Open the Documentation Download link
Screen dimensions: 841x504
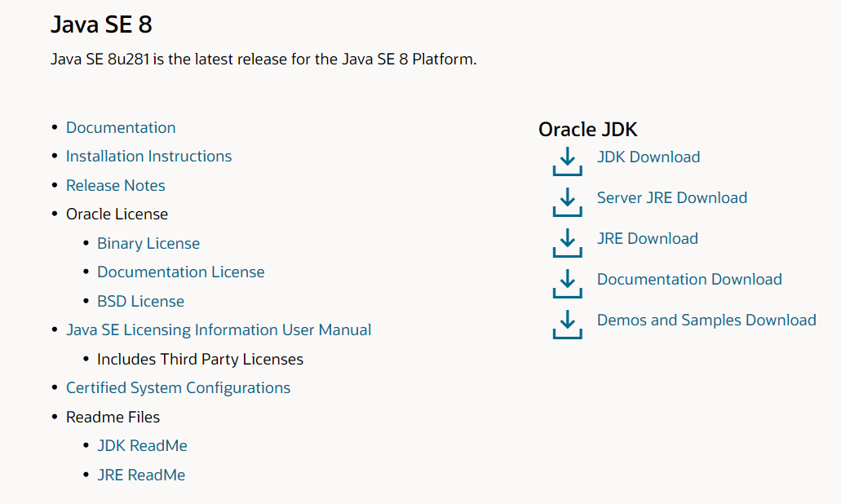coord(689,280)
